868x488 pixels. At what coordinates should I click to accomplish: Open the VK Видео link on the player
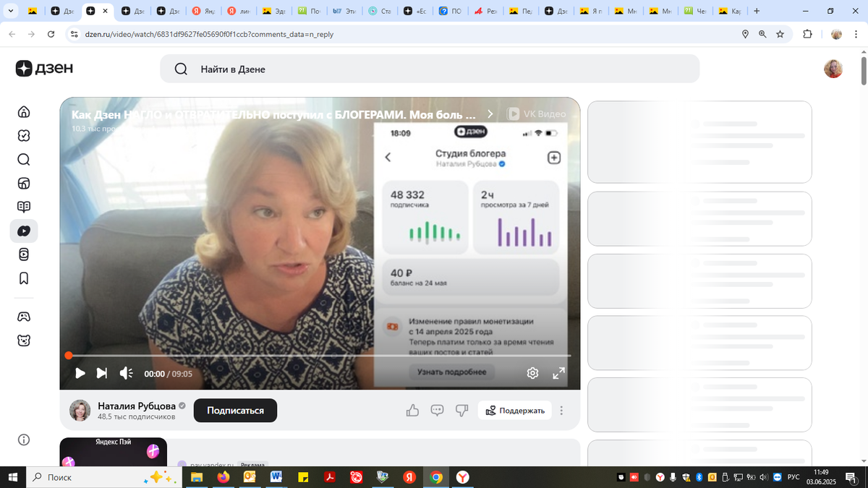pyautogui.click(x=537, y=114)
